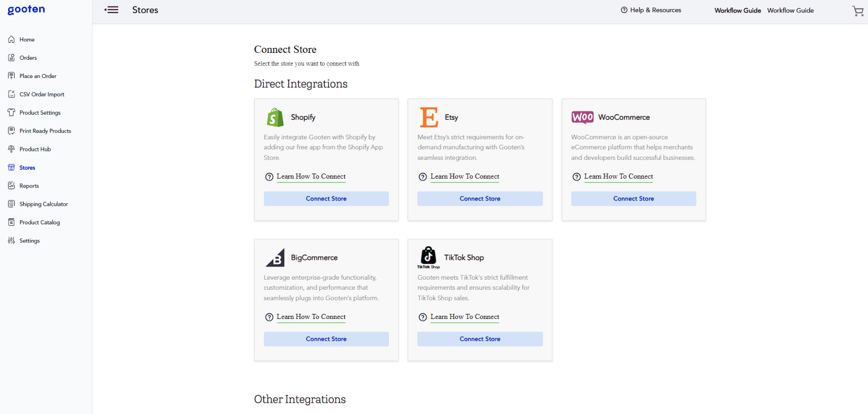Click the Shopify bag logo
This screenshot has height=414, width=868.
pyautogui.click(x=275, y=117)
